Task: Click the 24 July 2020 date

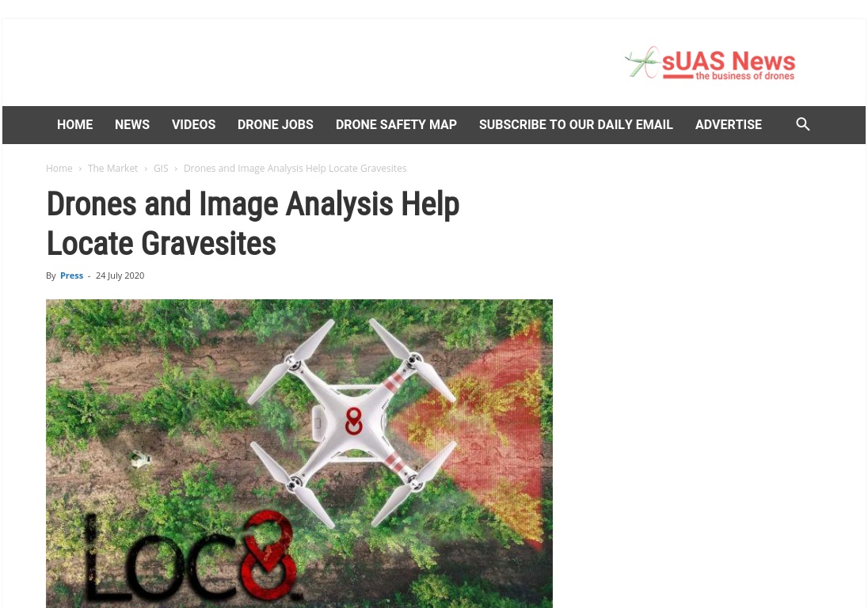Action: click(x=120, y=275)
